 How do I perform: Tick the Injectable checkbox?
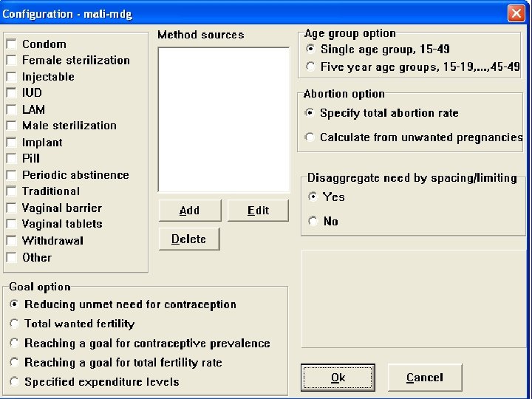[x=12, y=77]
